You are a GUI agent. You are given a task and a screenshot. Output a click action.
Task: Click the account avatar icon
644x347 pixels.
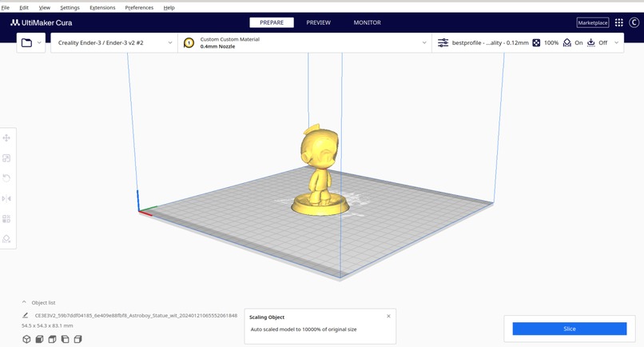pyautogui.click(x=634, y=22)
